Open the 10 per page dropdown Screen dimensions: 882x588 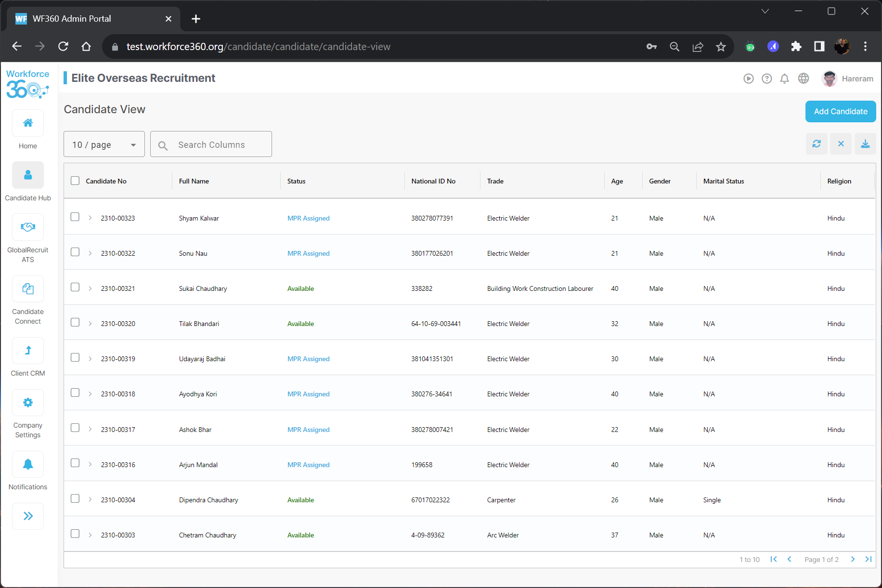coord(104,144)
